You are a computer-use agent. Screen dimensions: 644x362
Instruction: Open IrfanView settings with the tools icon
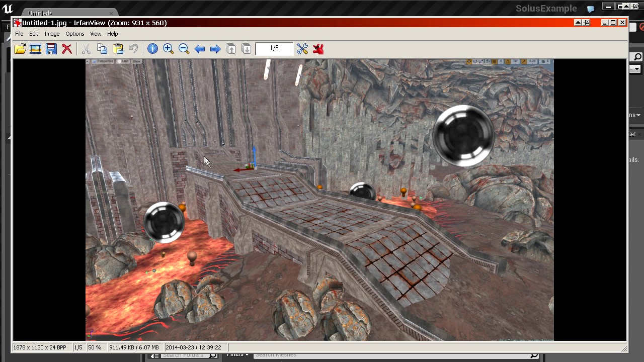tap(302, 49)
